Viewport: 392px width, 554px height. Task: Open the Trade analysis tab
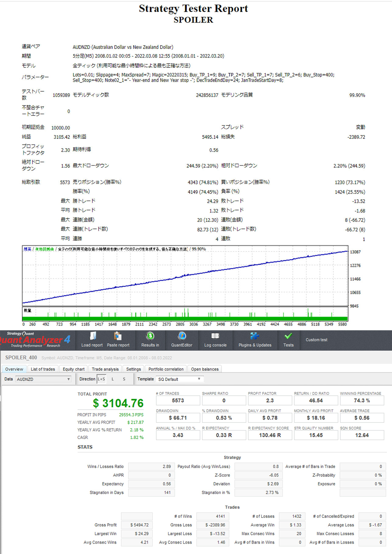(105, 369)
